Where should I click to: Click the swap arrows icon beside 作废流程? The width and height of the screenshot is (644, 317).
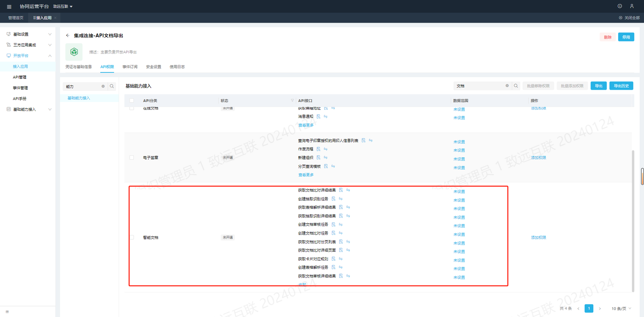coord(326,149)
